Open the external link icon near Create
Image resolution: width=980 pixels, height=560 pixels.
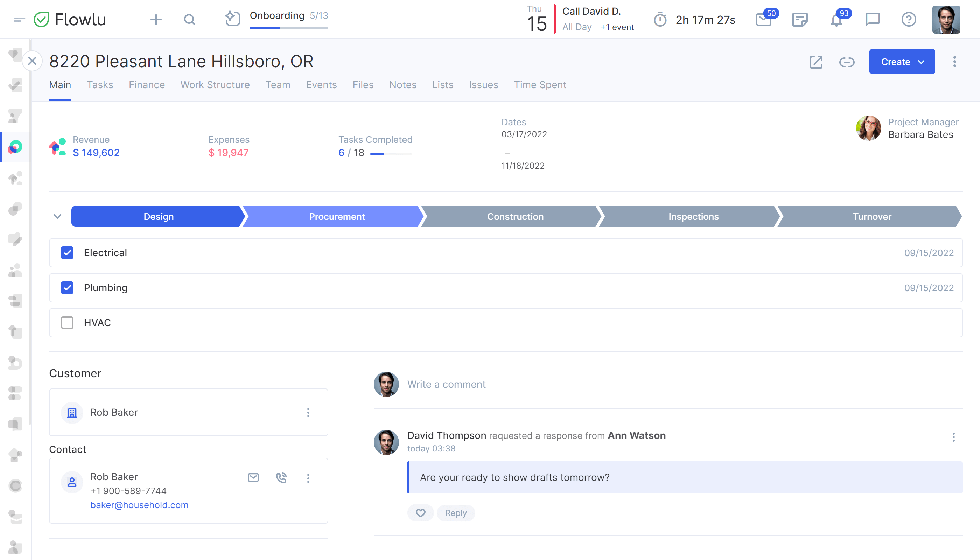click(x=816, y=62)
